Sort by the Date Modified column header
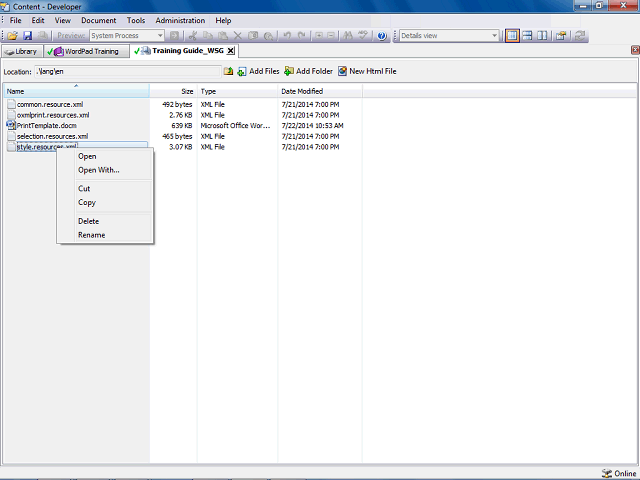 (x=320, y=91)
